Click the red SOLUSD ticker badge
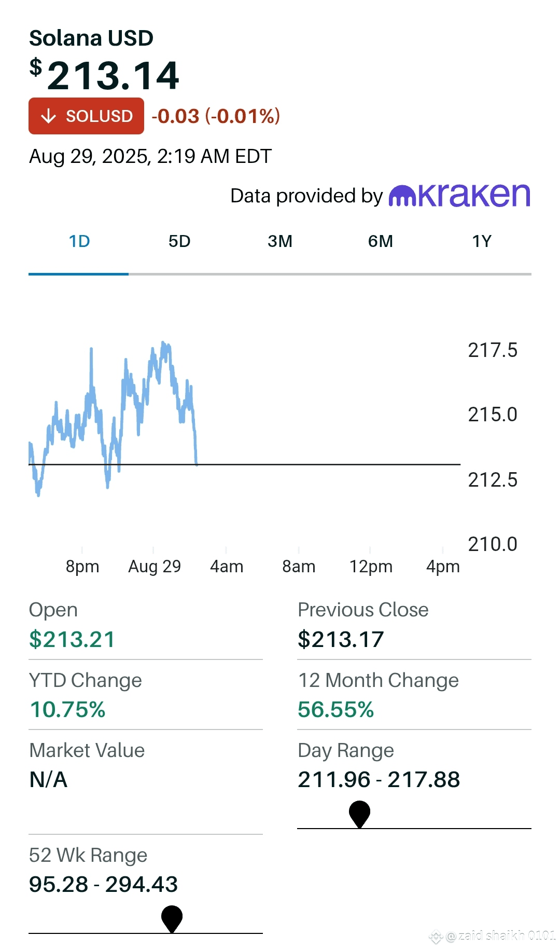Viewport: 560px width, 950px height. pyautogui.click(x=86, y=116)
